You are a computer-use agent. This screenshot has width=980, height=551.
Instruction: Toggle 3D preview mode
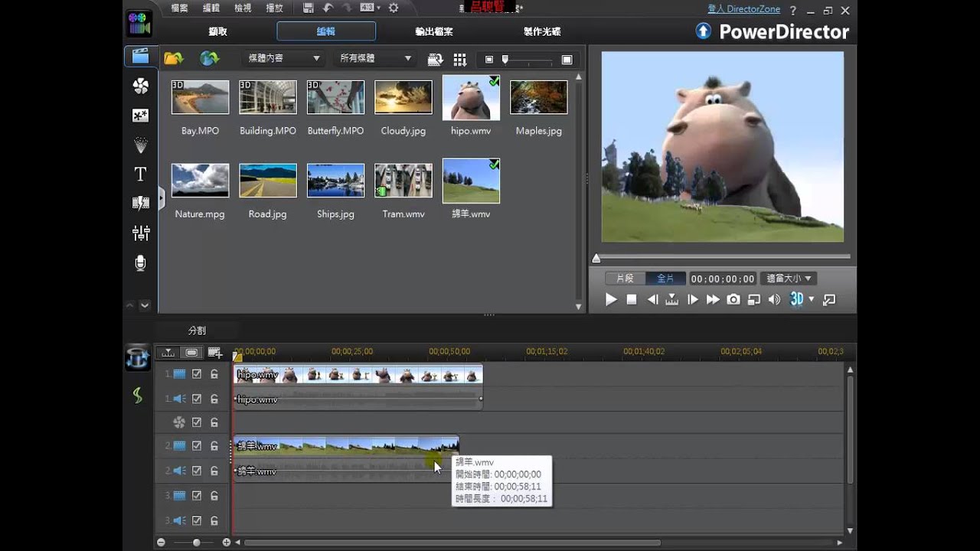tap(796, 299)
